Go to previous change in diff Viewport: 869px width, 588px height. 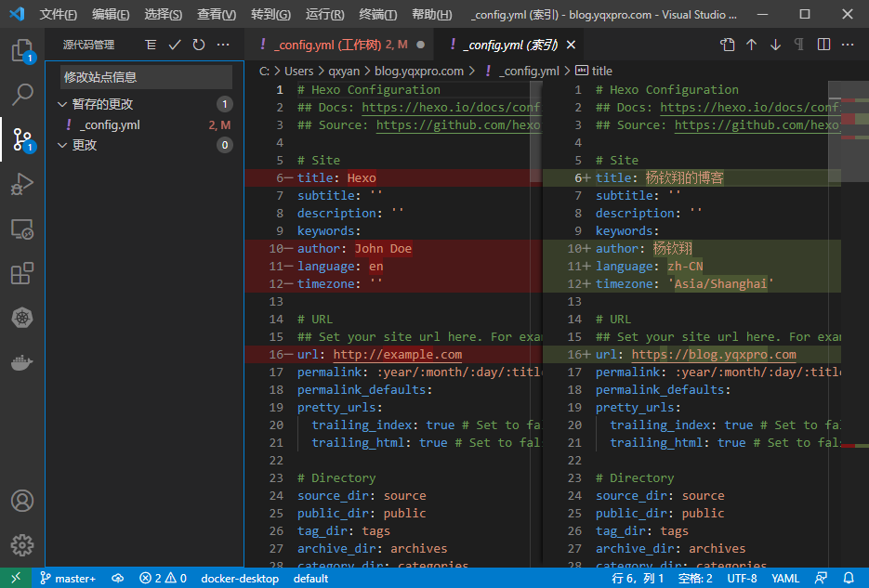click(752, 45)
